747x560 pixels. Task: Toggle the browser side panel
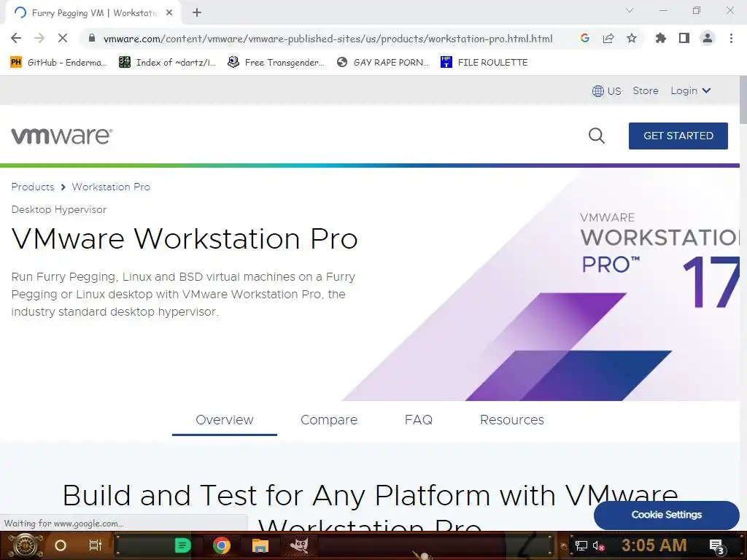coord(684,38)
